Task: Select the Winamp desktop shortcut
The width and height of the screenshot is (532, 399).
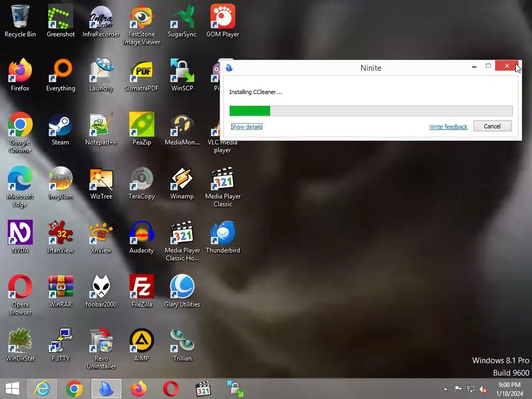Action: click(x=182, y=183)
